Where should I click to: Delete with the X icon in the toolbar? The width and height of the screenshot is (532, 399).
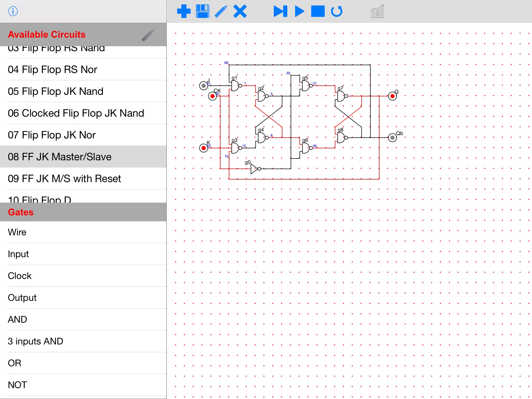pos(240,11)
